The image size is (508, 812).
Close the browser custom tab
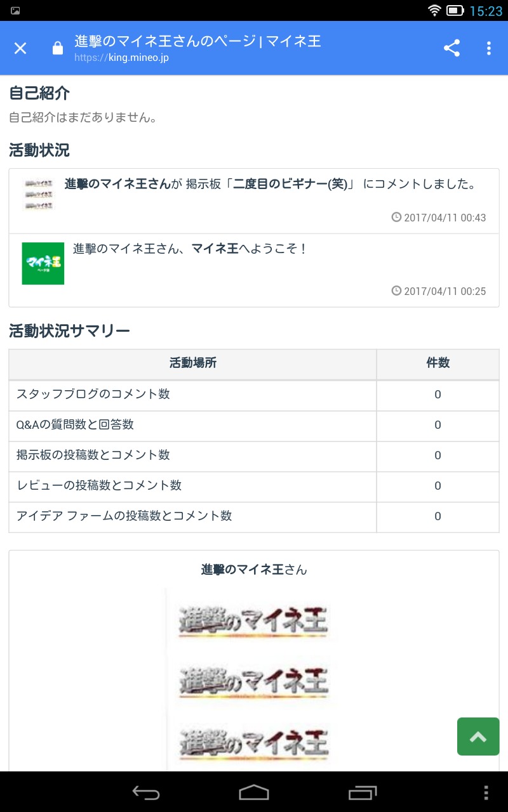(x=20, y=48)
